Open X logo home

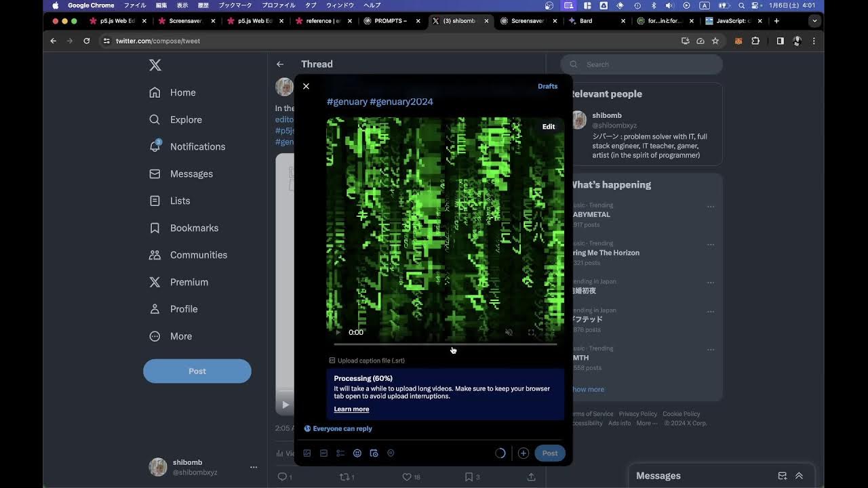(x=155, y=65)
